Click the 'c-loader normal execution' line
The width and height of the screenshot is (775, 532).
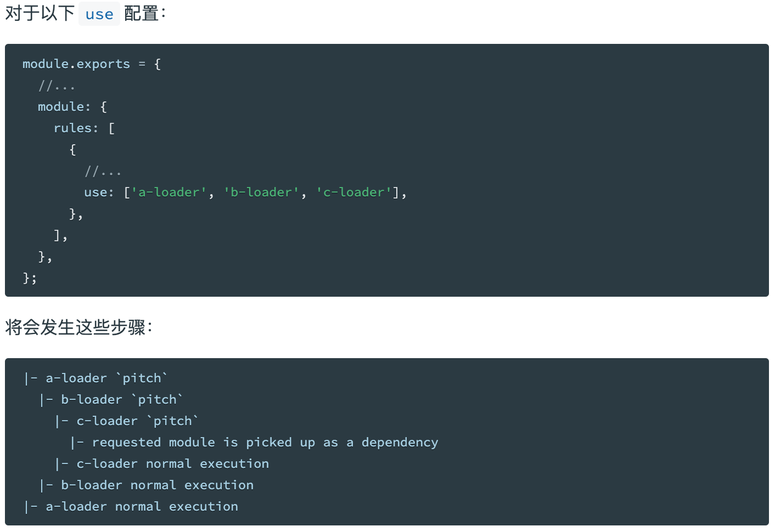pyautogui.click(x=162, y=464)
